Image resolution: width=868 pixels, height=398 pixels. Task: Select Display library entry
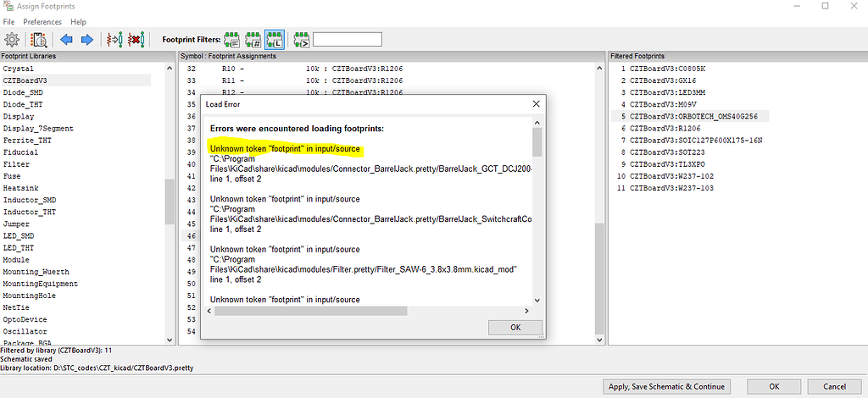(x=19, y=117)
